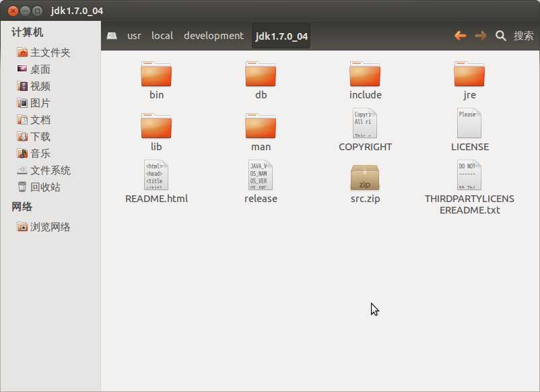Viewport: 540px width, 392px height.
Task: Open the db folder icon
Action: click(x=261, y=74)
